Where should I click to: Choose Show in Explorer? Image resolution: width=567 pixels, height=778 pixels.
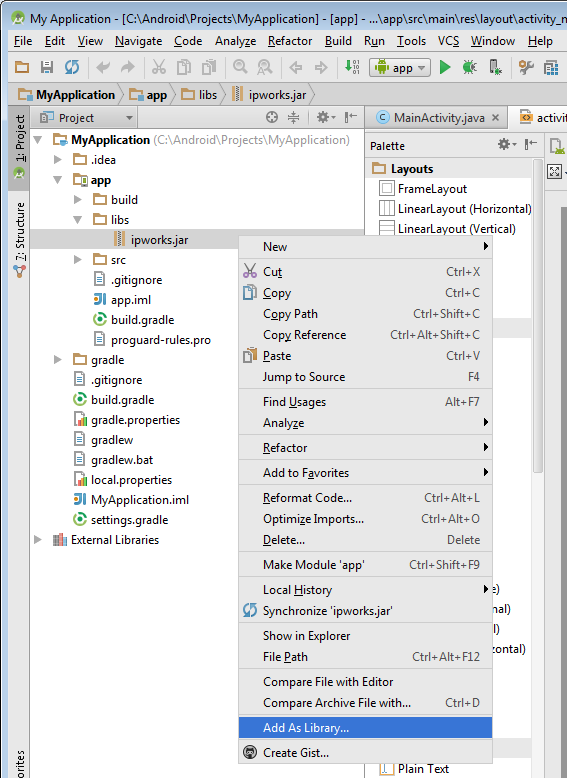point(366,636)
